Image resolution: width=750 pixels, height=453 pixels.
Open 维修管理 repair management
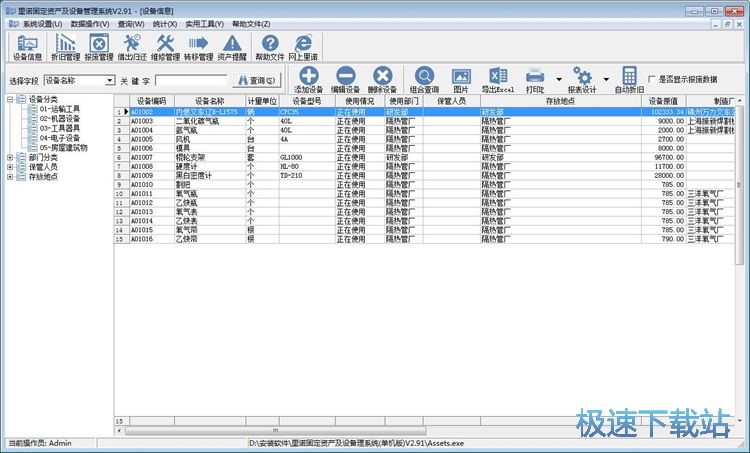[x=165, y=45]
